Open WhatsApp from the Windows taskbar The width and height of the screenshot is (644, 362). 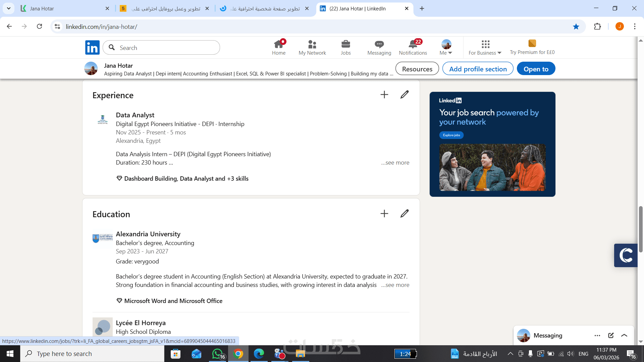217,354
